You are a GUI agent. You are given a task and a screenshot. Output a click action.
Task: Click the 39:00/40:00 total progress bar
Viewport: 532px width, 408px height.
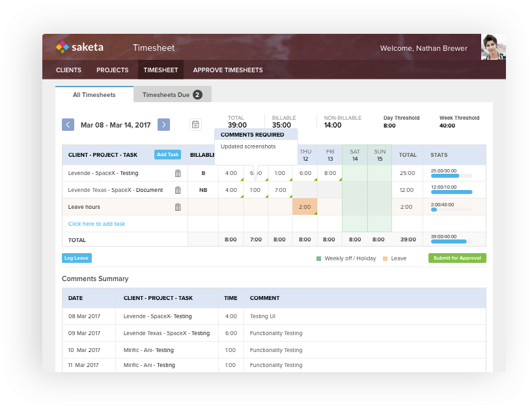click(x=451, y=241)
